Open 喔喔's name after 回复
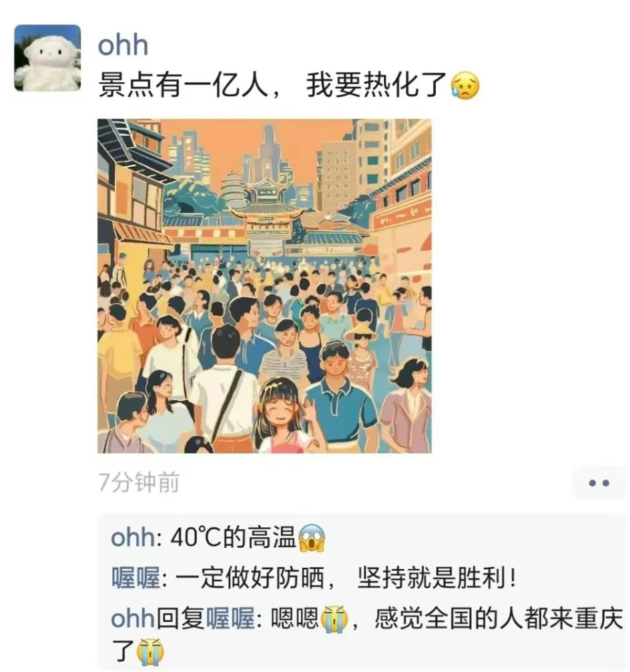 pos(231,619)
